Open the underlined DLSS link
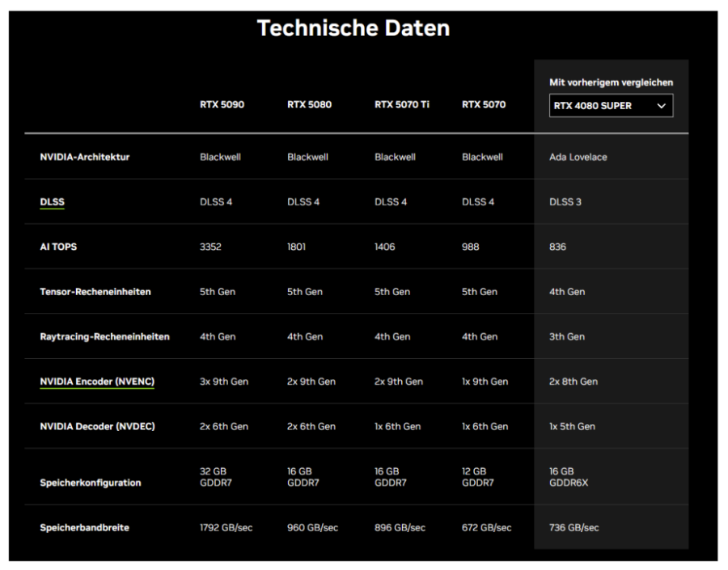 click(52, 202)
